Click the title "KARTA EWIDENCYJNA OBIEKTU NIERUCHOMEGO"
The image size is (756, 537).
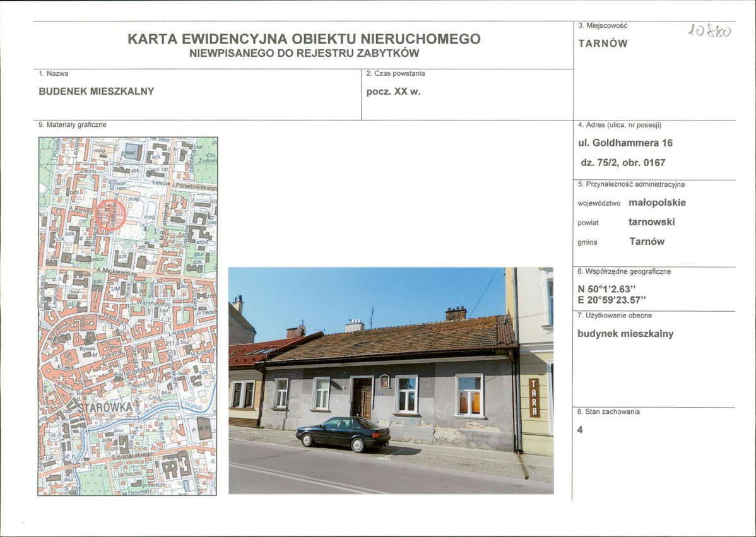304,39
